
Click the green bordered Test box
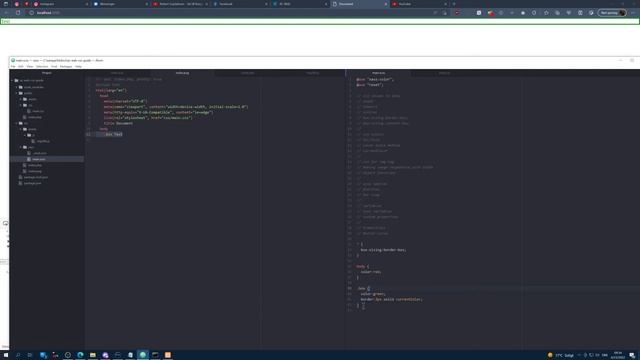pos(320,21)
